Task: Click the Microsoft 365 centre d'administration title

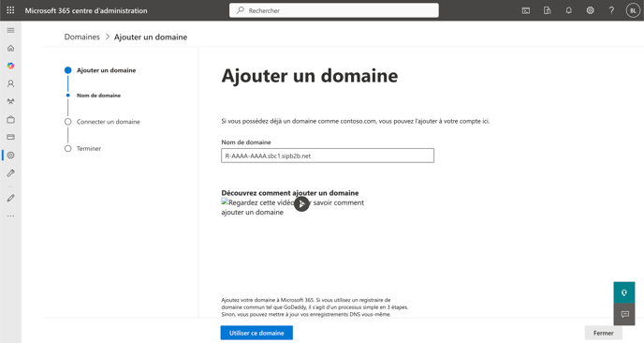Action: click(x=86, y=10)
